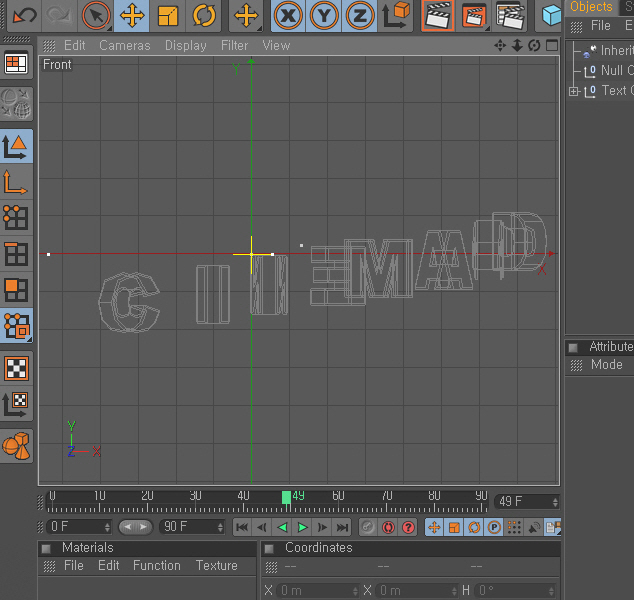The image size is (634, 600).
Task: Toggle X axis lock
Action: pos(288,15)
